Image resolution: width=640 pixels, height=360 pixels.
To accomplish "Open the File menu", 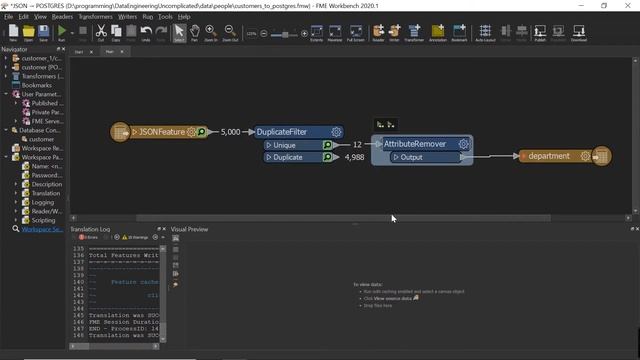I will coord(9,17).
